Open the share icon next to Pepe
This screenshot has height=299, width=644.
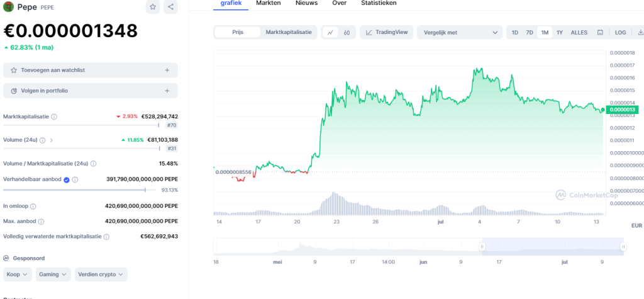(171, 6)
